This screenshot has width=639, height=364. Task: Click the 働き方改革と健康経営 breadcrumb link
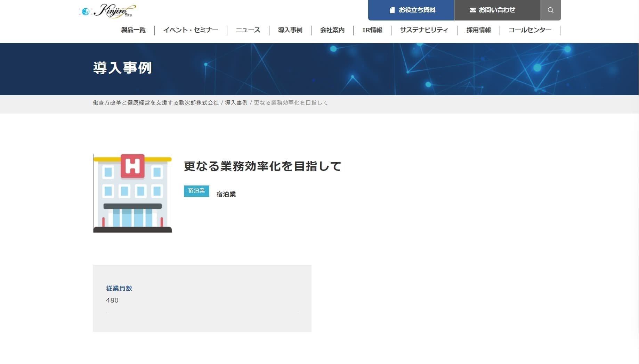tap(156, 103)
